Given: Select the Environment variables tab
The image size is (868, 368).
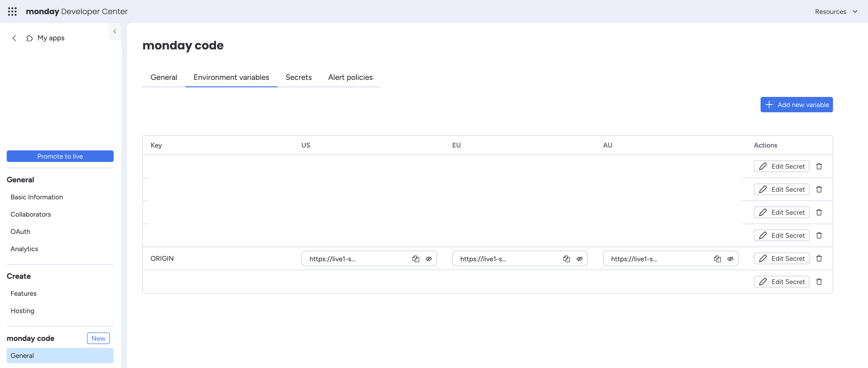Looking at the screenshot, I should 231,77.
